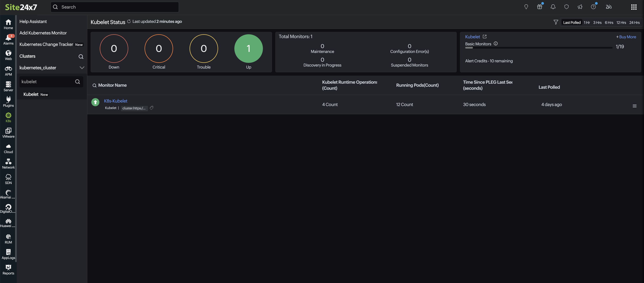
Task: Open Plugins in the left sidebar
Action: 8,102
